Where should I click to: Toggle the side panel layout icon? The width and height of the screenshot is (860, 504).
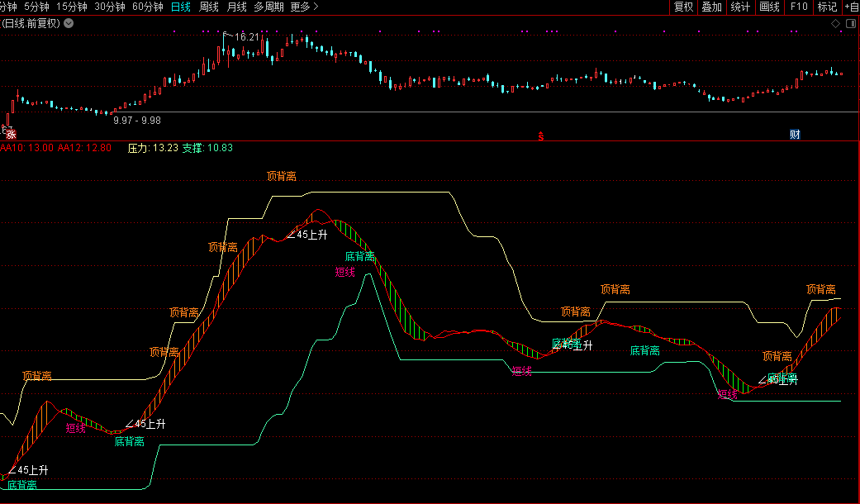click(850, 23)
